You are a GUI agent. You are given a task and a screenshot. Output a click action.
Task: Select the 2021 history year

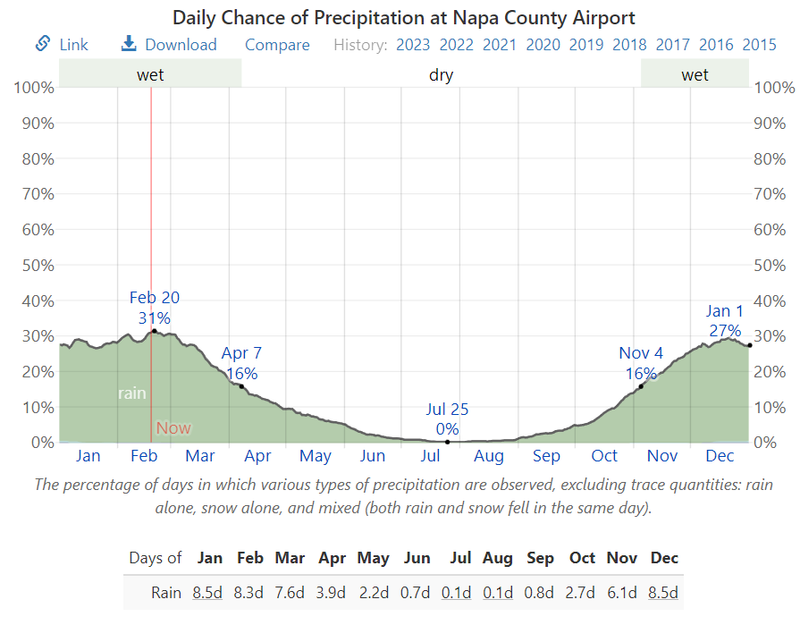tap(499, 45)
